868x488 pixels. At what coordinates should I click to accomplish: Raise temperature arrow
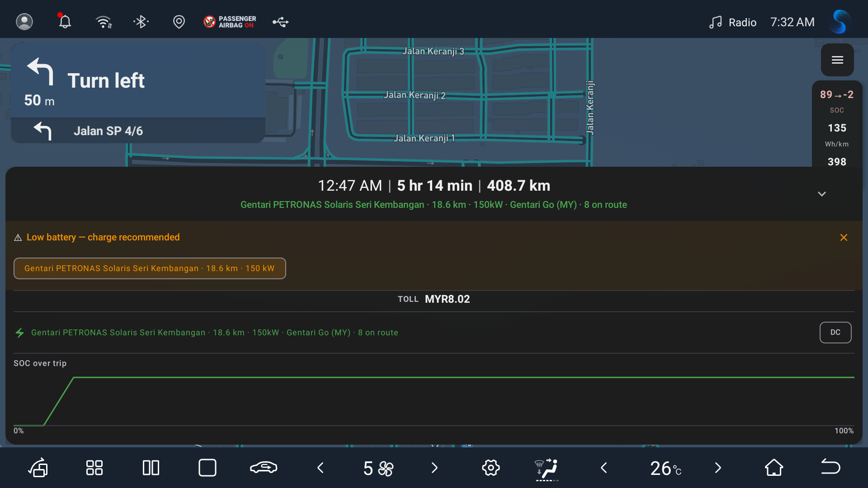pos(718,468)
